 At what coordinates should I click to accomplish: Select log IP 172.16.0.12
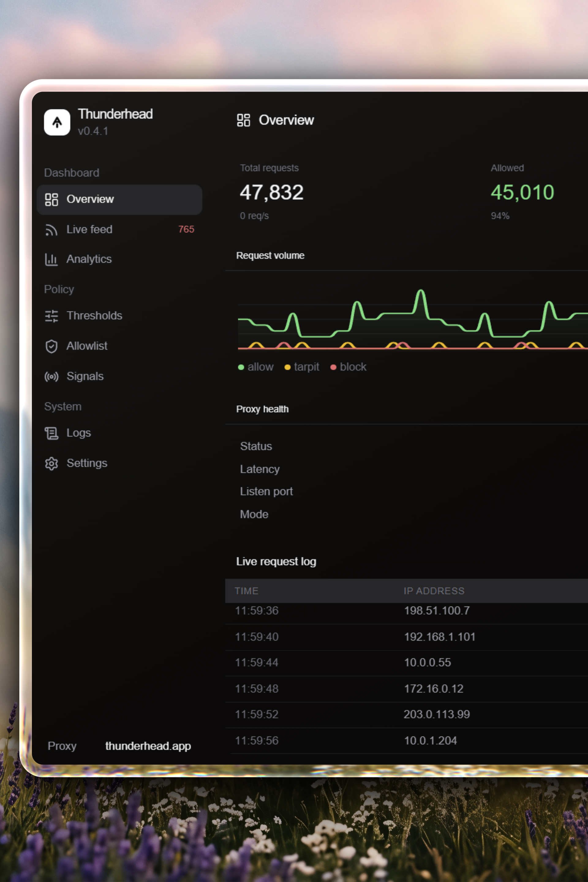434,689
